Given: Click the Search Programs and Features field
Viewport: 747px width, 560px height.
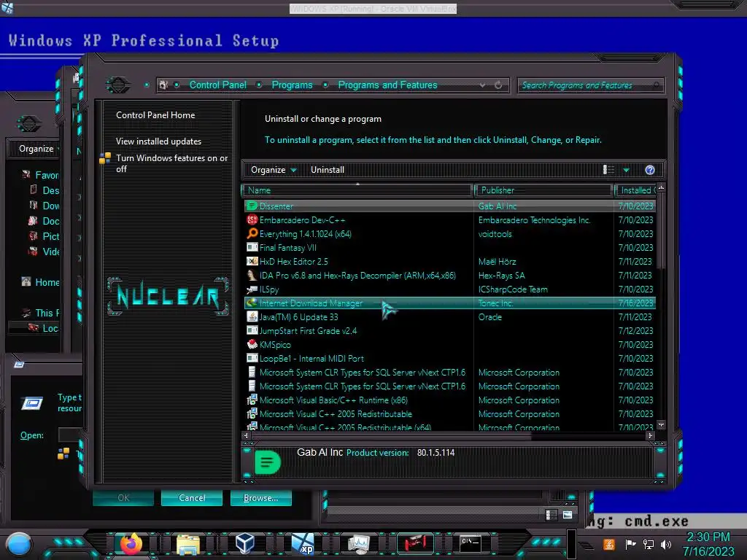Looking at the screenshot, I should click(589, 85).
